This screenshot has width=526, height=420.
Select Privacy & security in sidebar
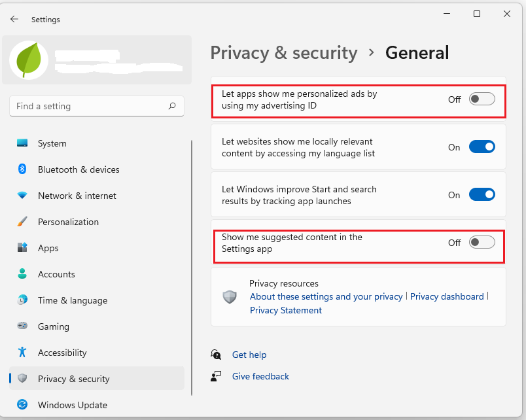(97, 378)
